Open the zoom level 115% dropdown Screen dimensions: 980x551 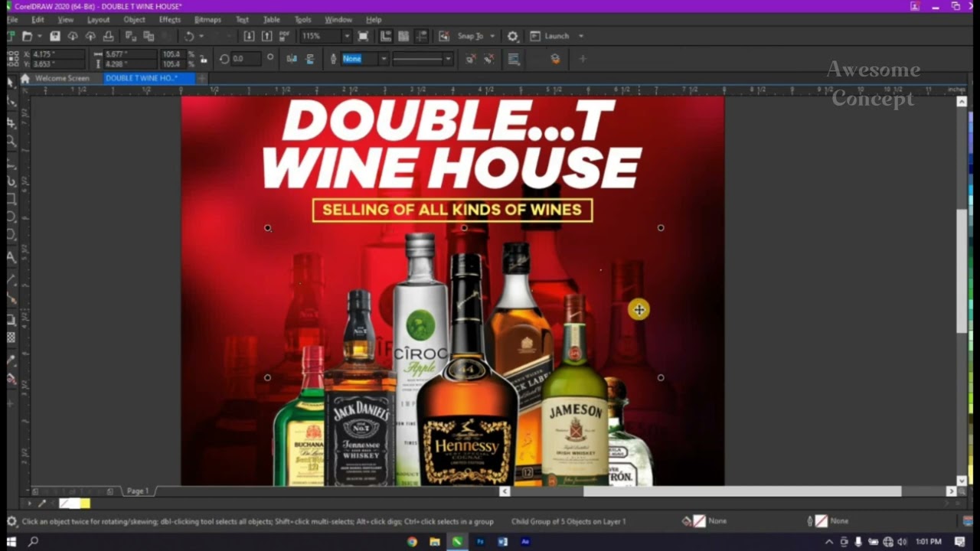point(347,36)
